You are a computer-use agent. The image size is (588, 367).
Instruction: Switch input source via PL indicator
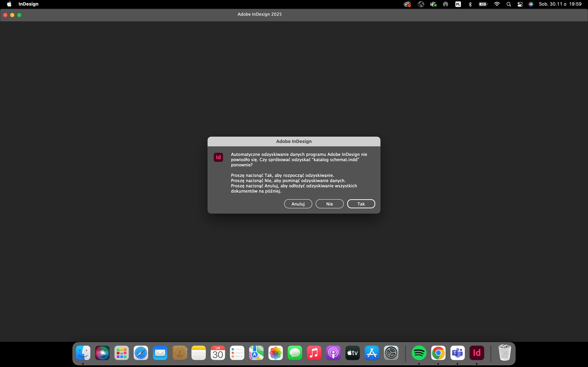pos(458,4)
